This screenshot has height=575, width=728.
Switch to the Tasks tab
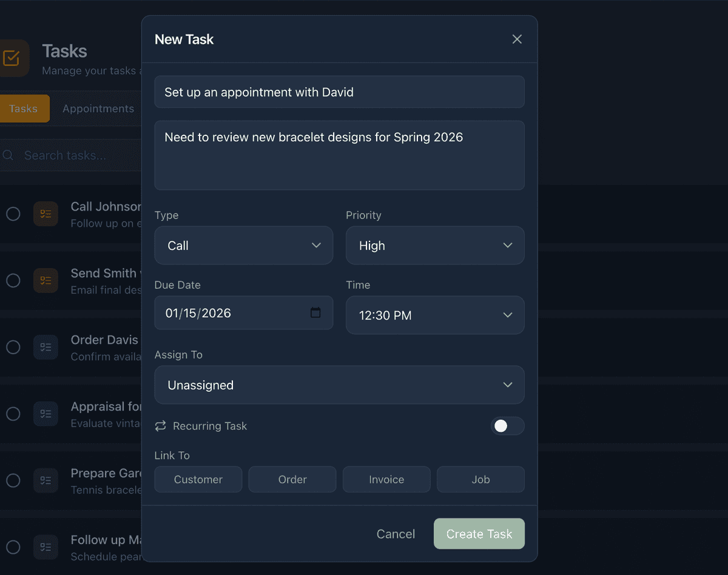click(24, 109)
